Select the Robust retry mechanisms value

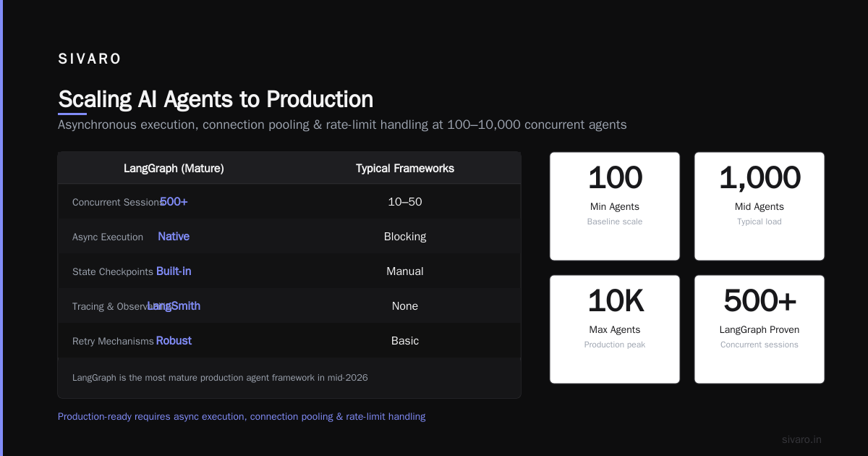(x=174, y=341)
